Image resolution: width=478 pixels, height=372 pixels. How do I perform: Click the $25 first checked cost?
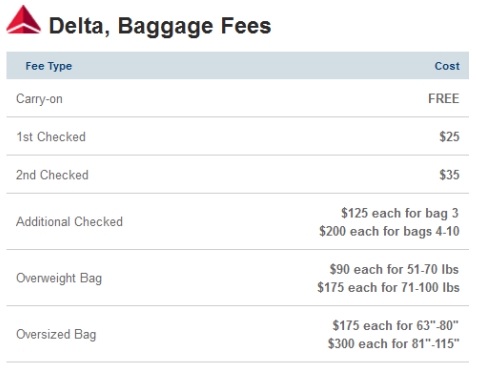(449, 137)
